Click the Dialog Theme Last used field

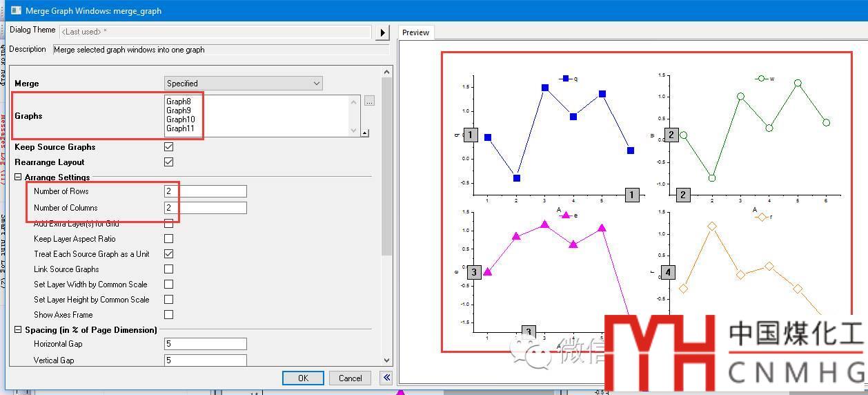coord(215,32)
